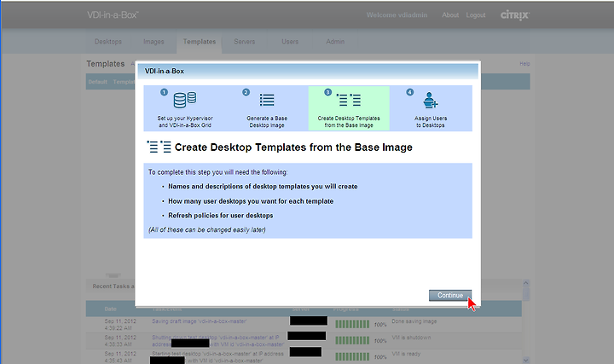
Task: Open the 'Saving draft image' task link
Action: [x=200, y=321]
